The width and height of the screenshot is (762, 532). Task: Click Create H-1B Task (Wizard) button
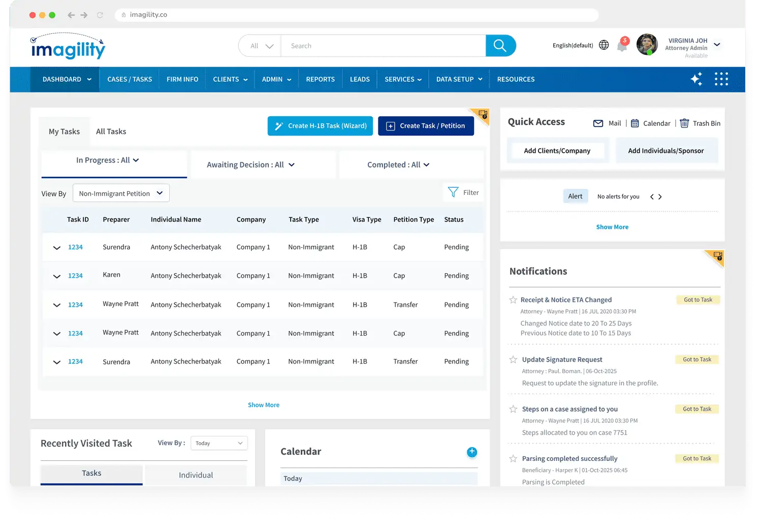pyautogui.click(x=320, y=126)
